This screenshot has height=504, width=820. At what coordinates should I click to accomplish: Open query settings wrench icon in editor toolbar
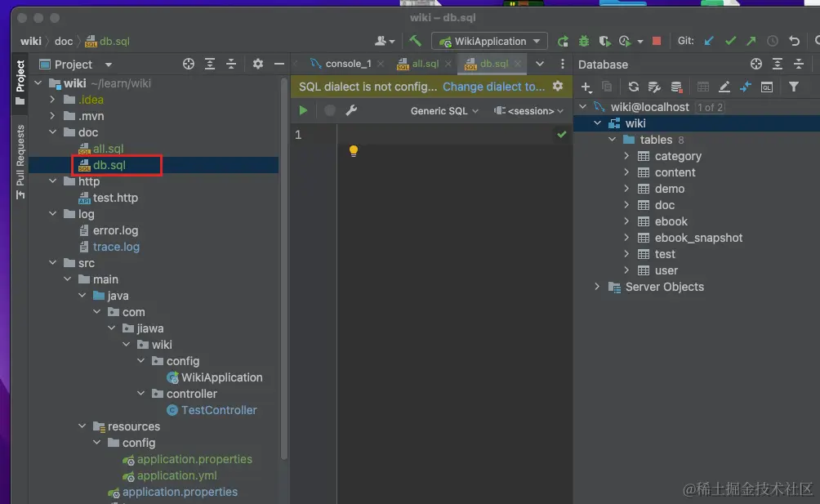(x=351, y=110)
